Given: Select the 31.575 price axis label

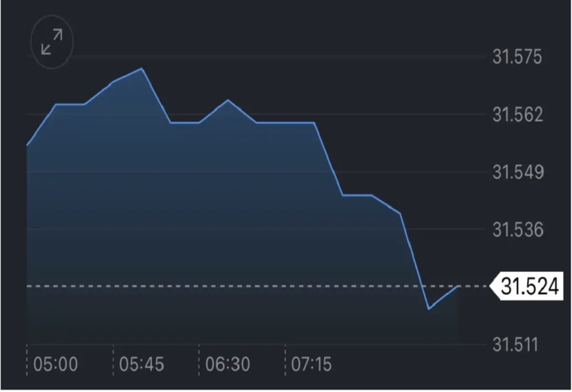Looking at the screenshot, I should pyautogui.click(x=517, y=58).
